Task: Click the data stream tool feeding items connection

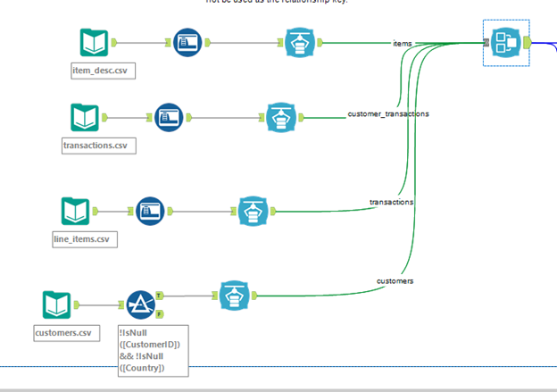Action: point(300,43)
